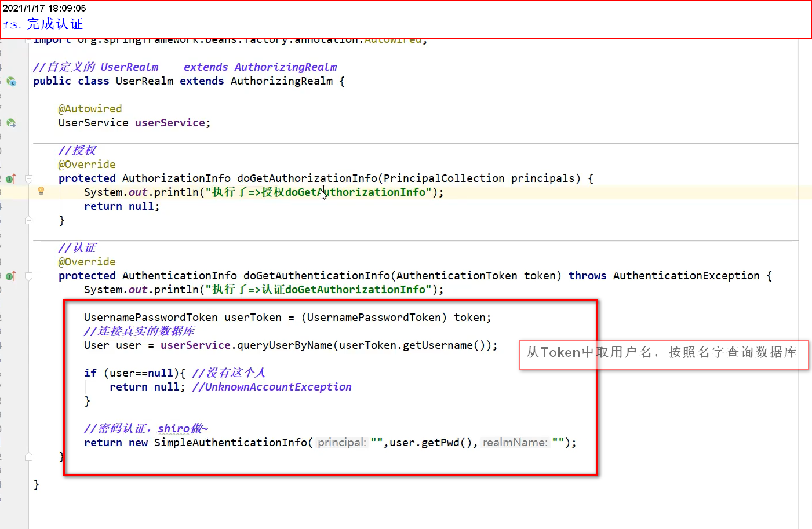Click the 'UserService' type in the field declaration
Viewport: 812px width, 529px height.
pyautogui.click(x=93, y=123)
